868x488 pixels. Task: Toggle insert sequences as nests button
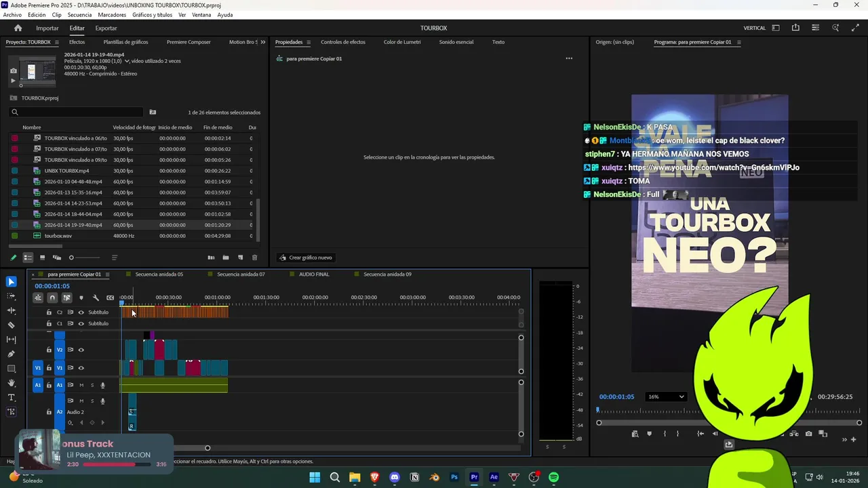click(38, 298)
